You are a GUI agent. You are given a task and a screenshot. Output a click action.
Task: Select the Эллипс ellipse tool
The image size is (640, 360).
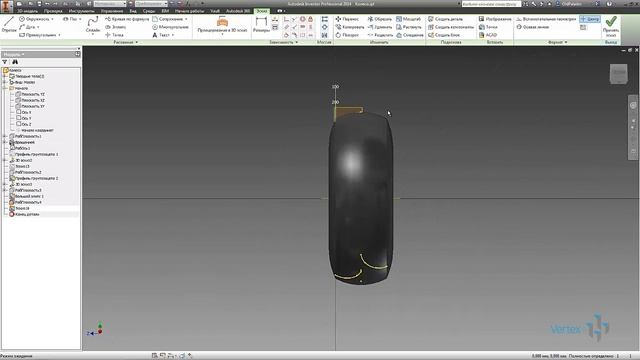coord(116,27)
